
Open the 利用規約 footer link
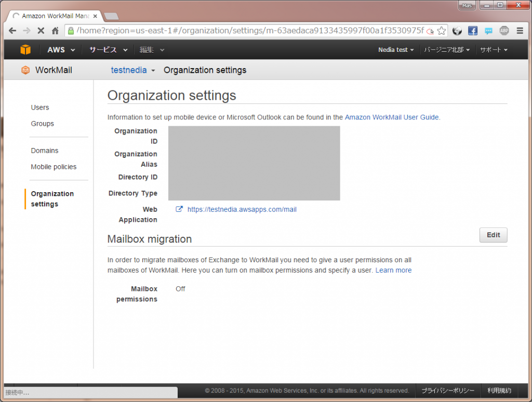(499, 391)
